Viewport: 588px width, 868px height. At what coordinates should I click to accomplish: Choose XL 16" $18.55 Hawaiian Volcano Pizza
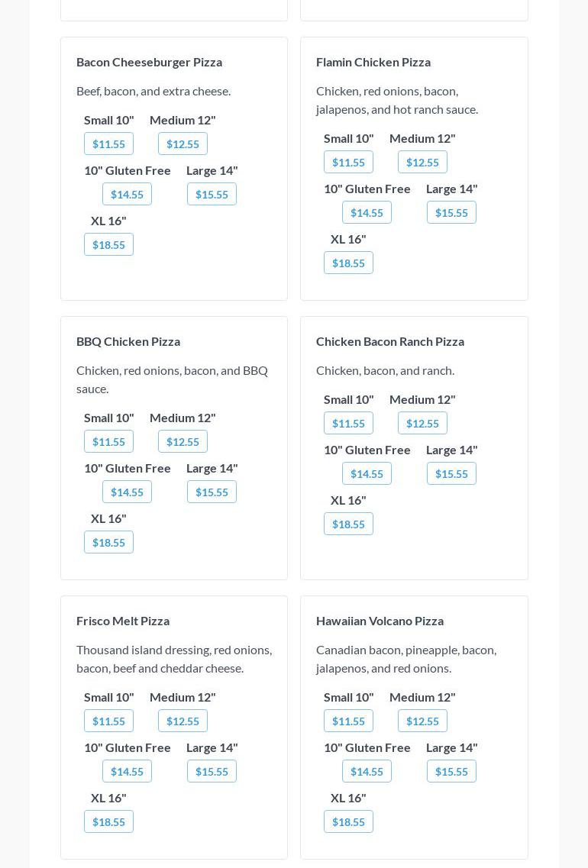[x=348, y=821]
